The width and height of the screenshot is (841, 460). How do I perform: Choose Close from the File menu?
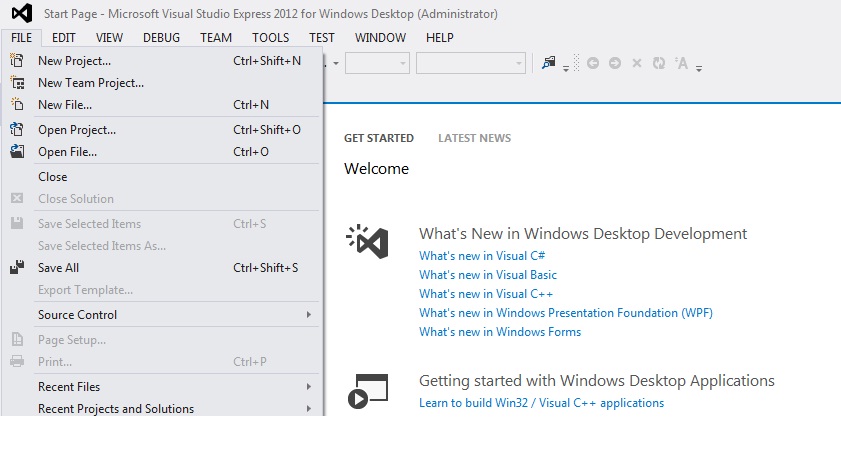[x=53, y=177]
